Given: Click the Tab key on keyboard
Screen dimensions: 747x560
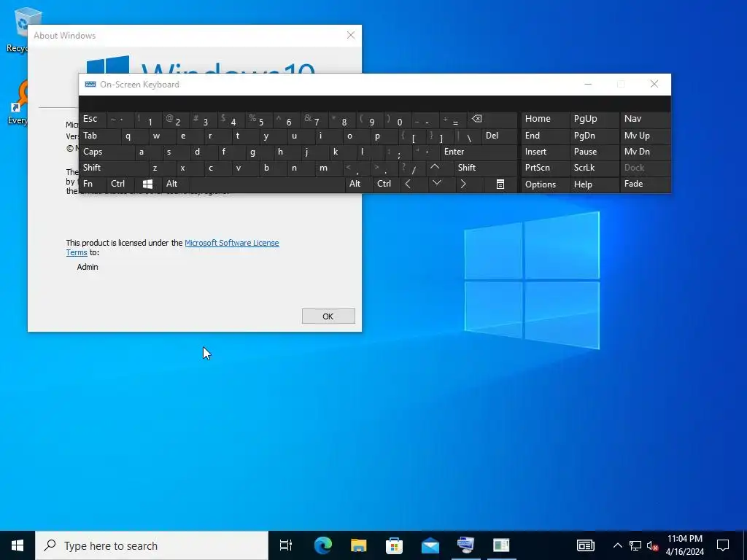Looking at the screenshot, I should coord(100,136).
